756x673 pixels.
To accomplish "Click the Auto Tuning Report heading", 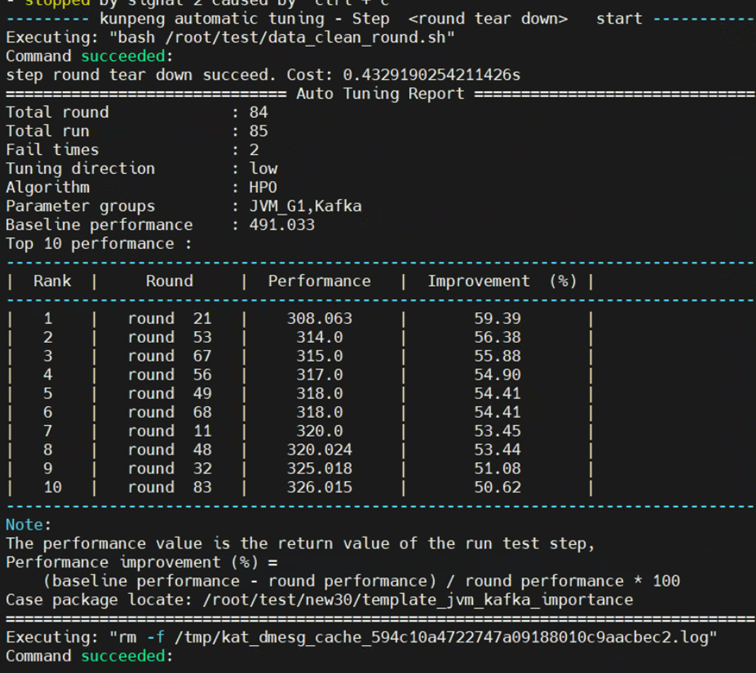I will [380, 94].
